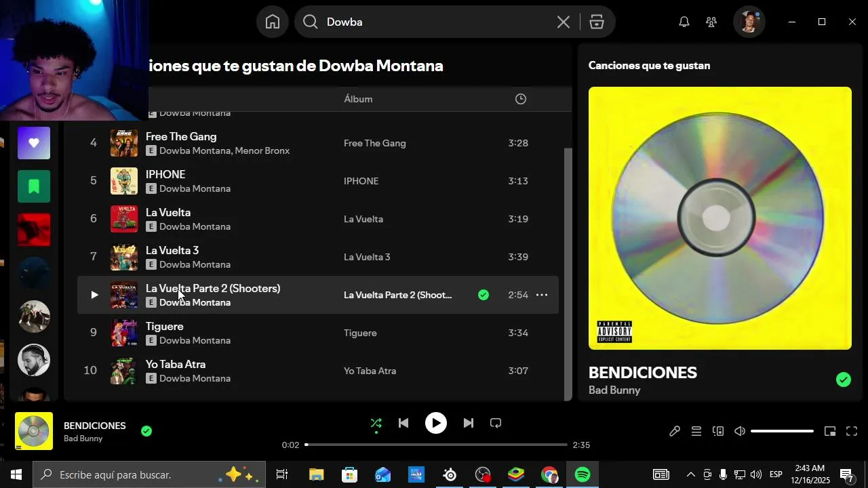Open Yo Taba Atra album link
This screenshot has width=868, height=488.
(370, 371)
